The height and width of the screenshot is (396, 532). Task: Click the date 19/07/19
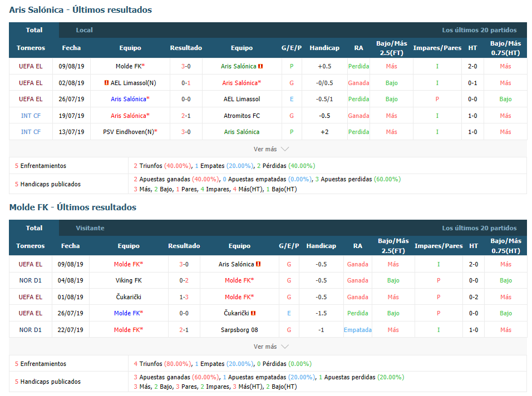pos(71,116)
